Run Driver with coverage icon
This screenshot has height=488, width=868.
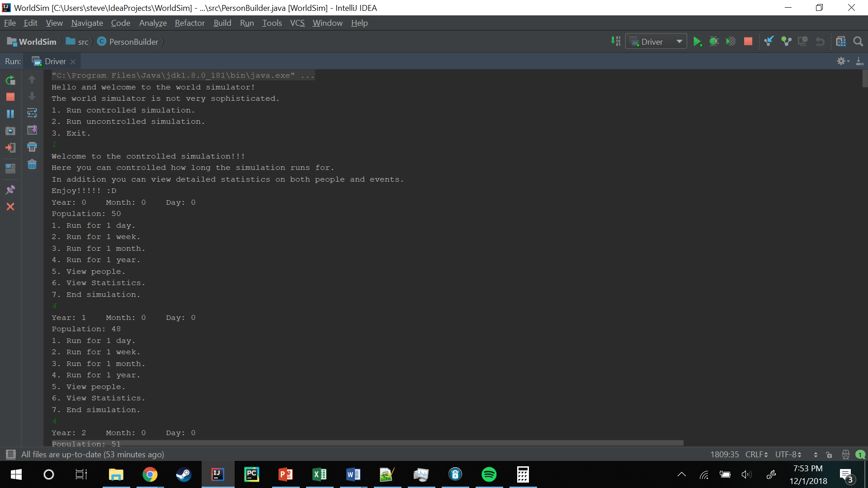(731, 42)
